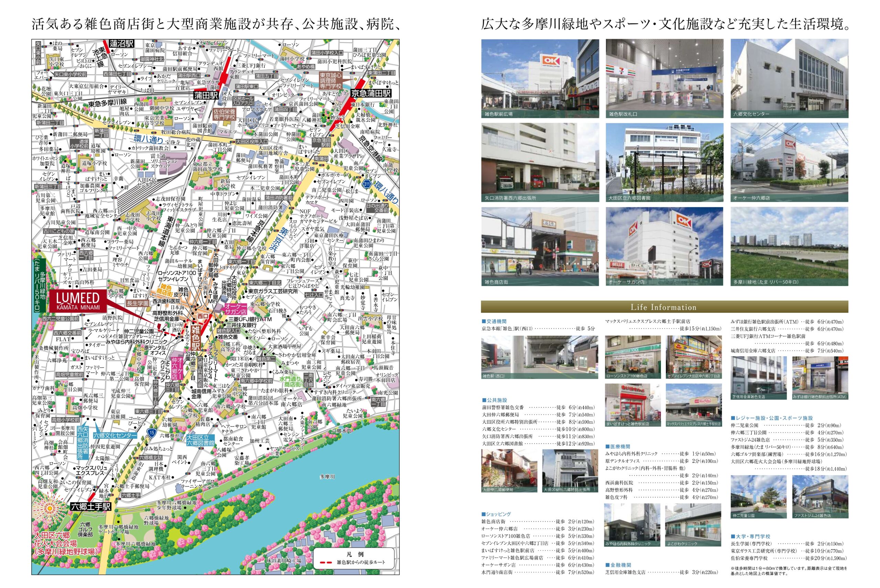
Task: Open the 雑色駅改札口 photo
Action: 664,78
